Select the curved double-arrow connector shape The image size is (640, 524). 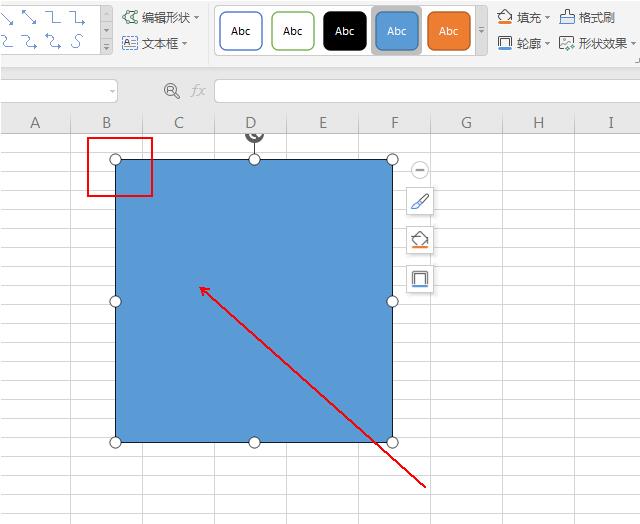coord(53,41)
